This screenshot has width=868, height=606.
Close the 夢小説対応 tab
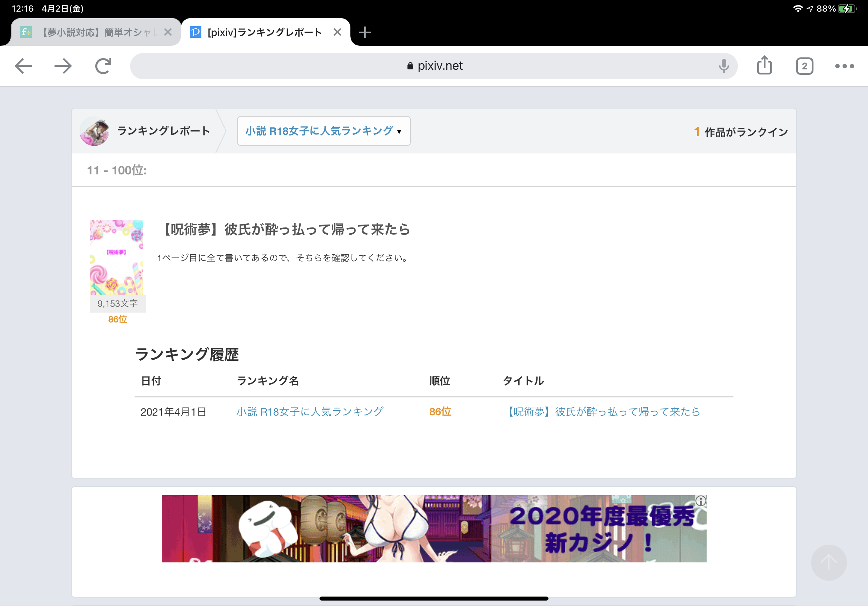[x=168, y=32]
